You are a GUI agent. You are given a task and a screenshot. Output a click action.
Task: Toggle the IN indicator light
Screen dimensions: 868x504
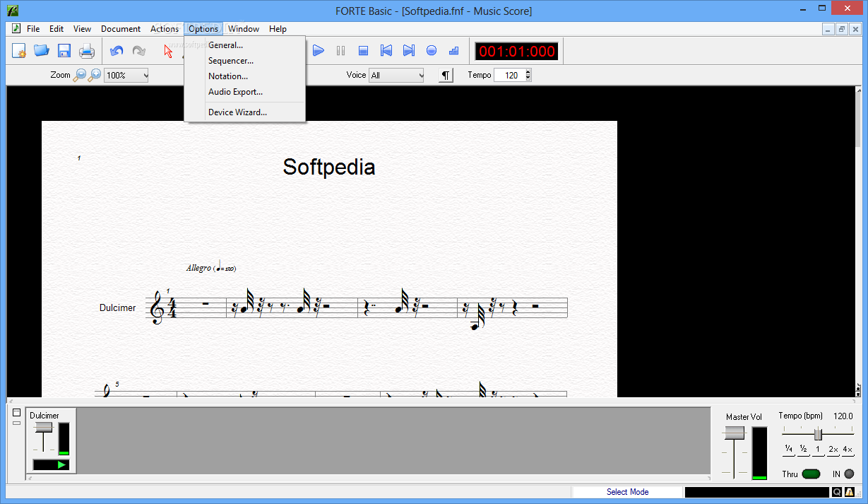(849, 474)
